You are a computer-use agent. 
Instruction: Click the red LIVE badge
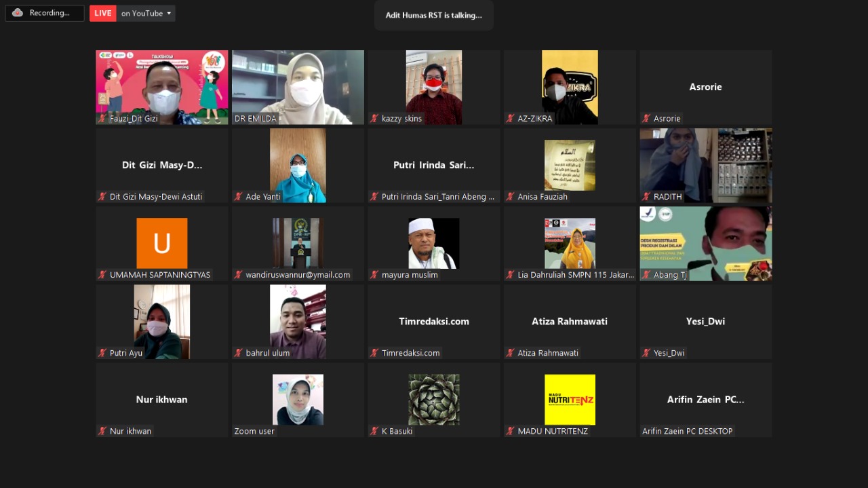point(103,13)
